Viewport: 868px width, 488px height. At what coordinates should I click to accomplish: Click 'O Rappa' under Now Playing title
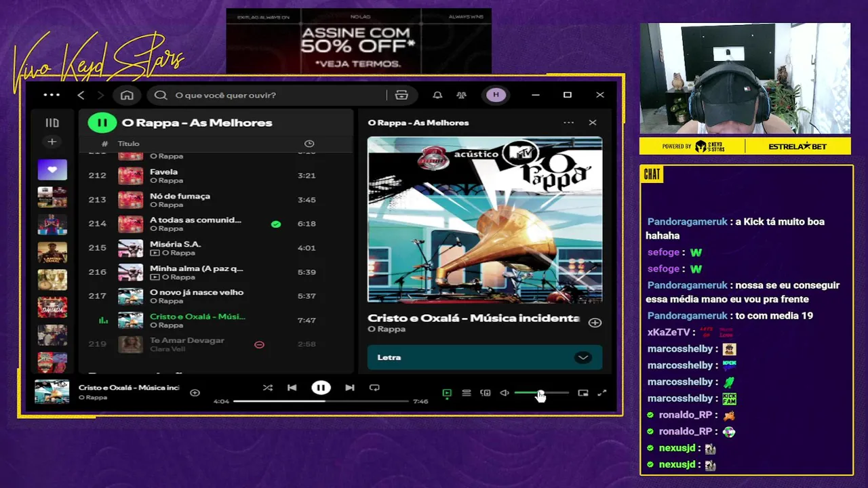[387, 329]
